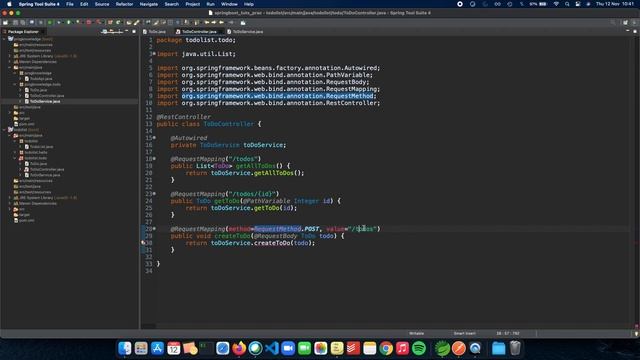
Task: Expand the todolist.hello package node
Action: (x=15, y=152)
